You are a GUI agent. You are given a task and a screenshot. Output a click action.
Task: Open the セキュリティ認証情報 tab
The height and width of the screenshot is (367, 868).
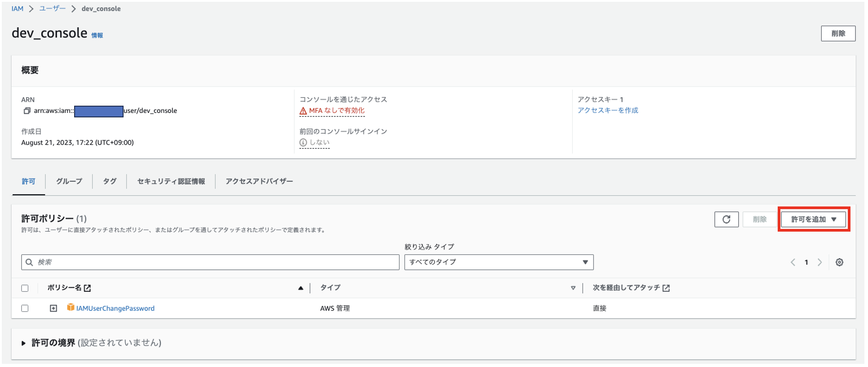[171, 181]
